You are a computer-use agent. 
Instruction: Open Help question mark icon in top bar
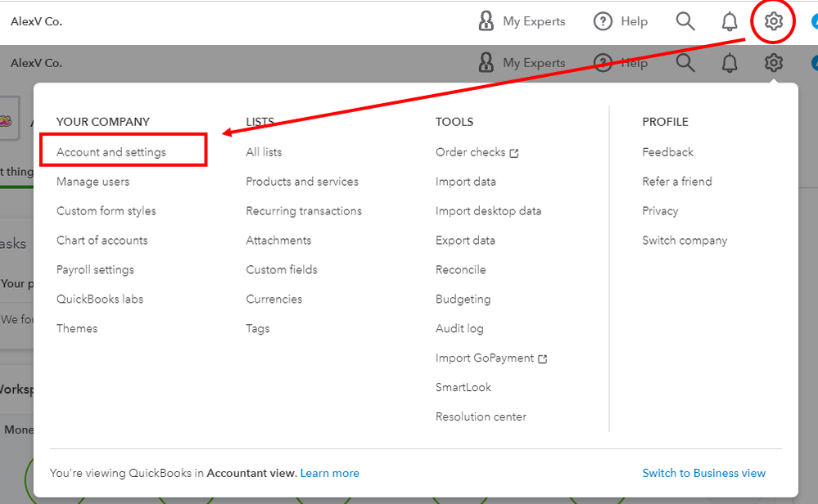point(603,21)
